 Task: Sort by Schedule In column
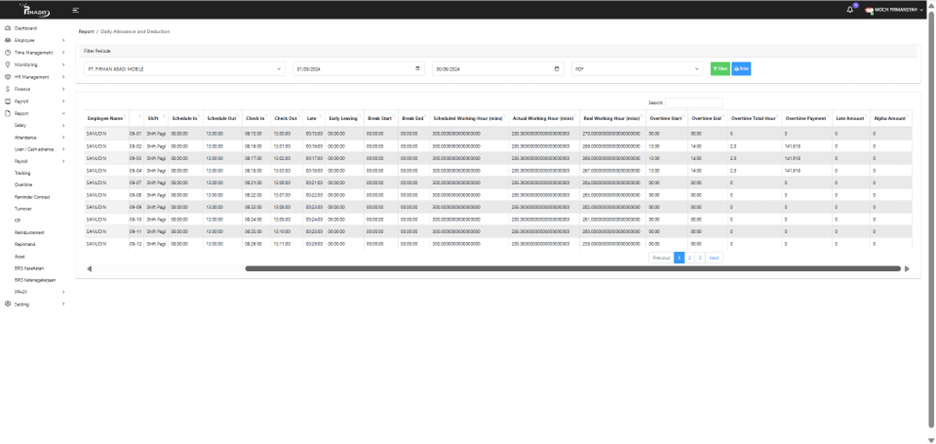click(x=186, y=118)
